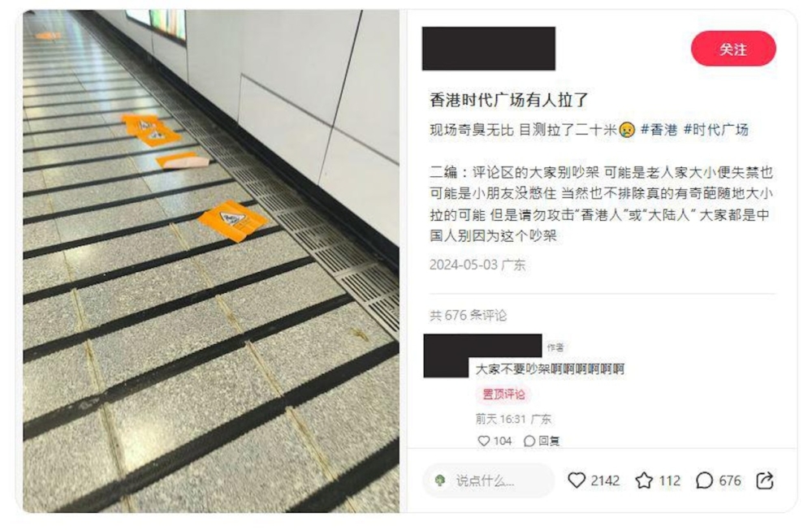Click the avatar icon in the comment input box

[x=440, y=480]
